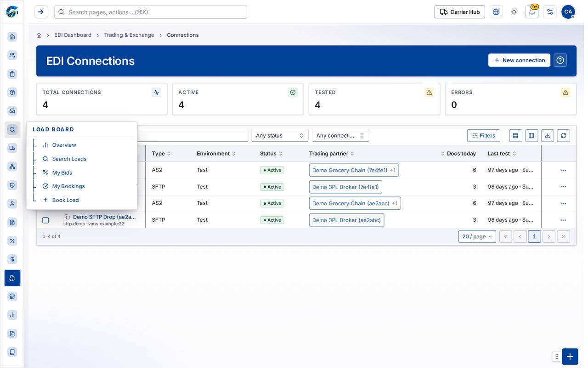Open the dollar sign sidebar icon
This screenshot has height=368, width=588.
[12, 259]
